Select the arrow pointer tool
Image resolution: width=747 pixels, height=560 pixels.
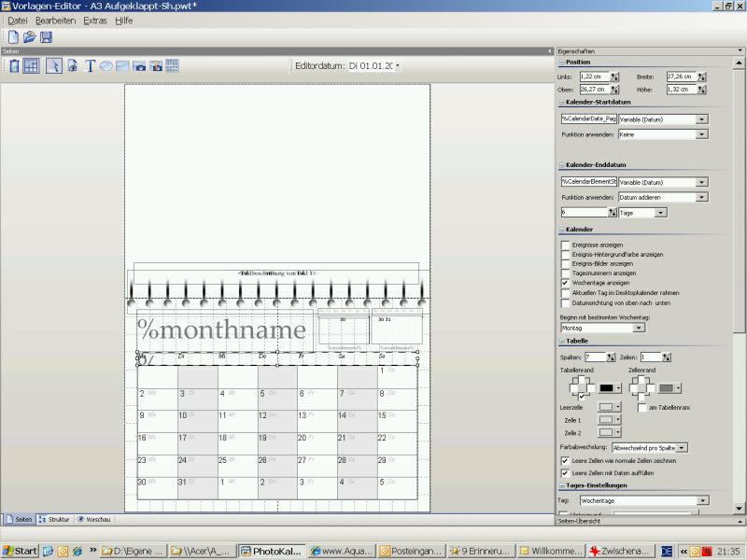[53, 66]
